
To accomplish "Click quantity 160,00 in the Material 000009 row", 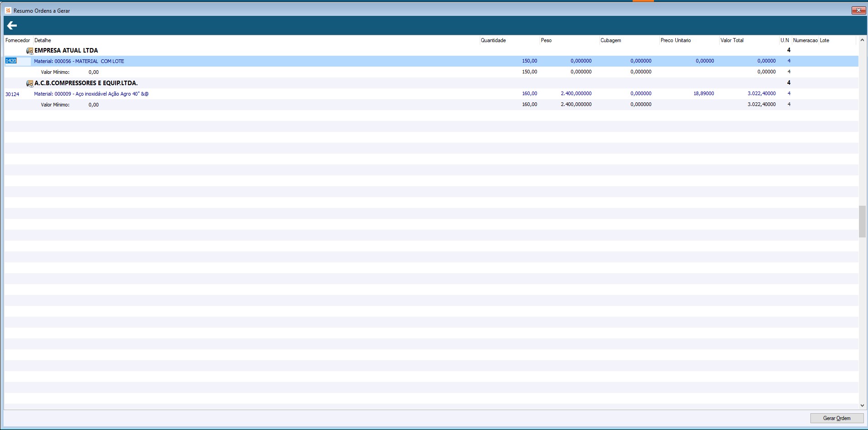I will 530,94.
